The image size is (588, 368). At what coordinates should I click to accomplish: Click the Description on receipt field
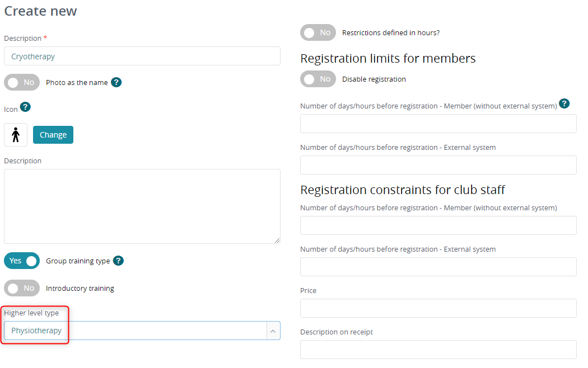(438, 350)
